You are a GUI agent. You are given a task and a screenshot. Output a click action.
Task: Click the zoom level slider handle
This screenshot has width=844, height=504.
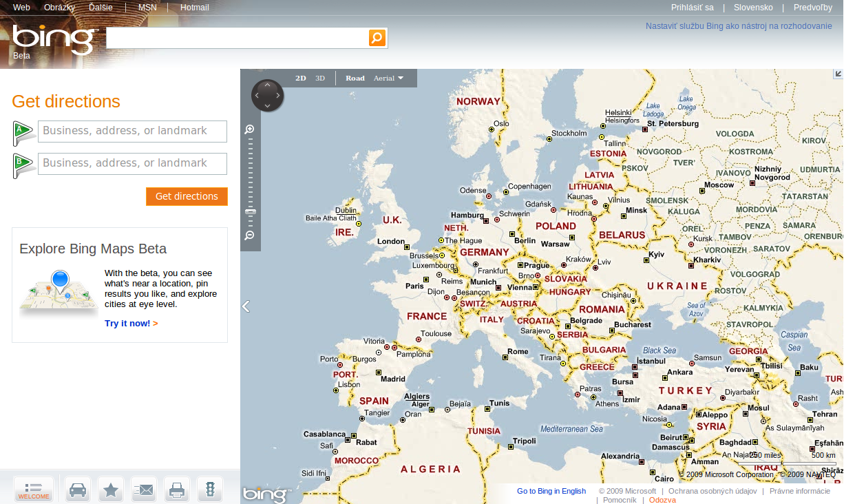click(x=250, y=211)
